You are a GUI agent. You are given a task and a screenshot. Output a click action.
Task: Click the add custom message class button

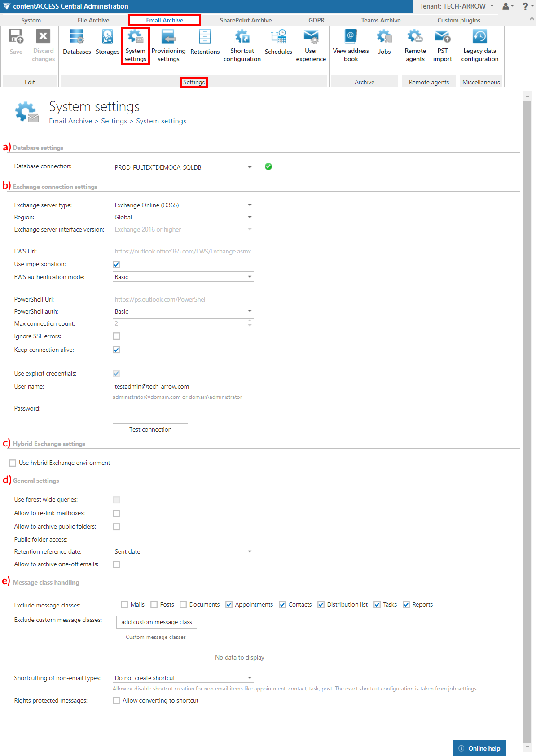click(x=156, y=622)
